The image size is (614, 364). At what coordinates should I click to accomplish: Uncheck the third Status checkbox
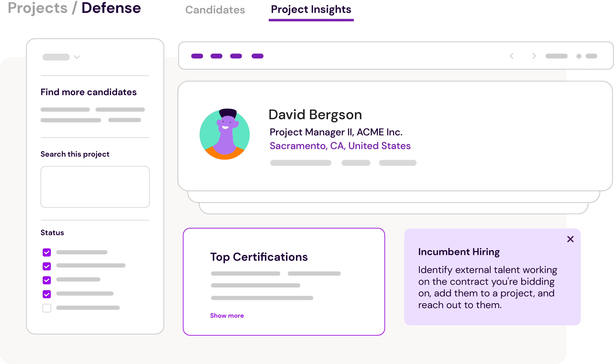(x=47, y=280)
